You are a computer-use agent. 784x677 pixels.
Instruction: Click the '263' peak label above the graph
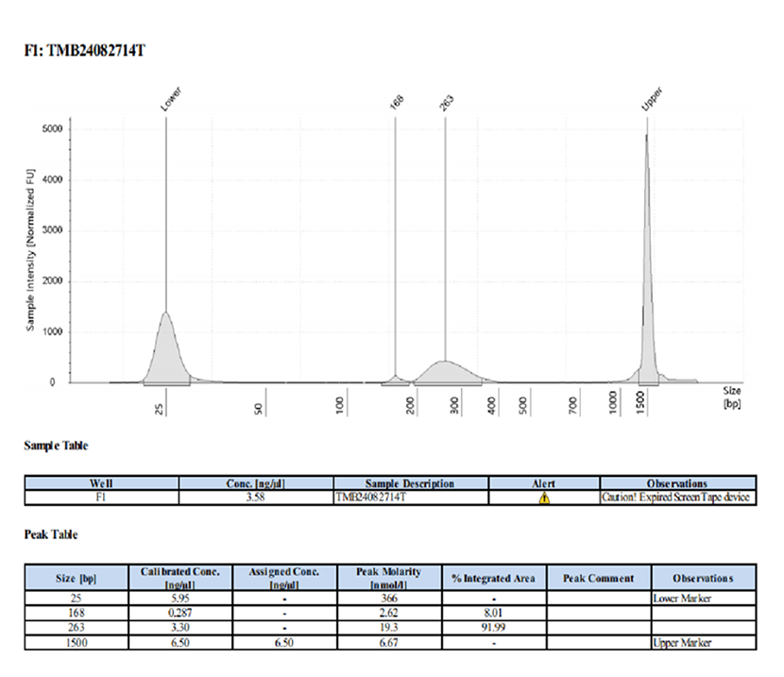coord(447,102)
